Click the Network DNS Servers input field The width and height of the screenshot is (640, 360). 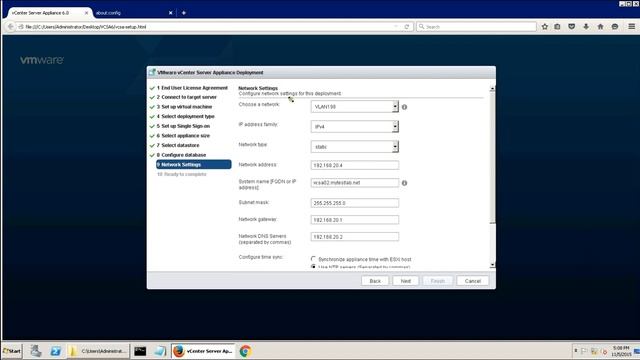pos(355,237)
